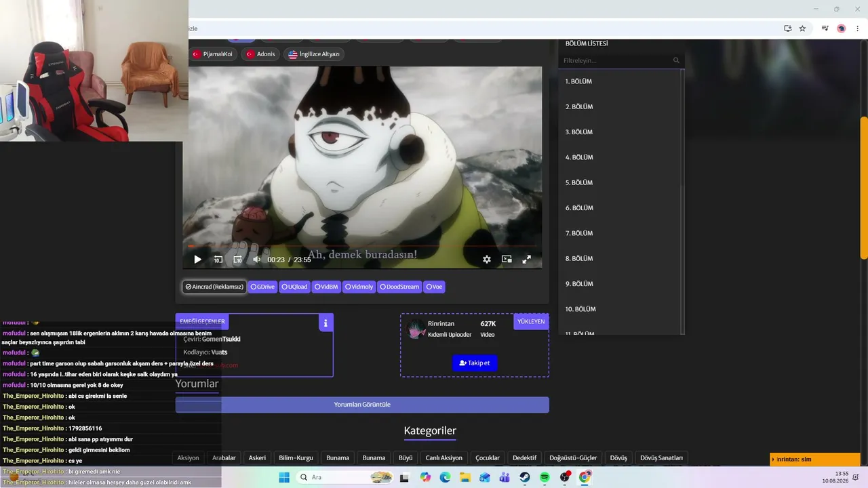Screen dimensions: 868x488
Task: Select the VidBM video source
Action: (326, 287)
